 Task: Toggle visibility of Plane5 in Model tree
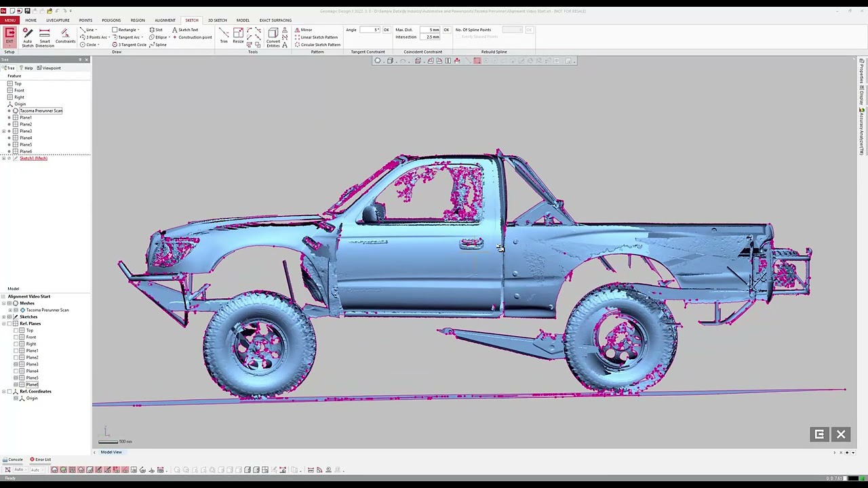(16, 378)
